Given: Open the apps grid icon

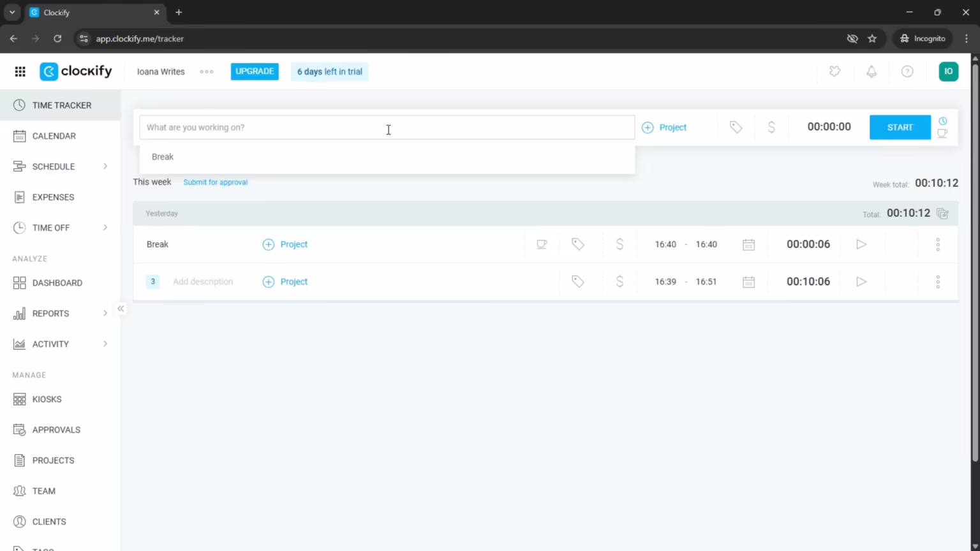Looking at the screenshot, I should [x=20, y=71].
